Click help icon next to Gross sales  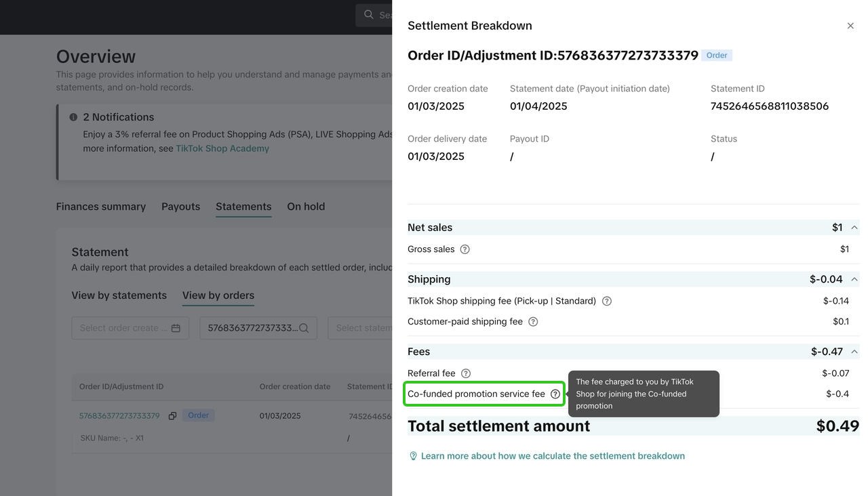tap(465, 249)
